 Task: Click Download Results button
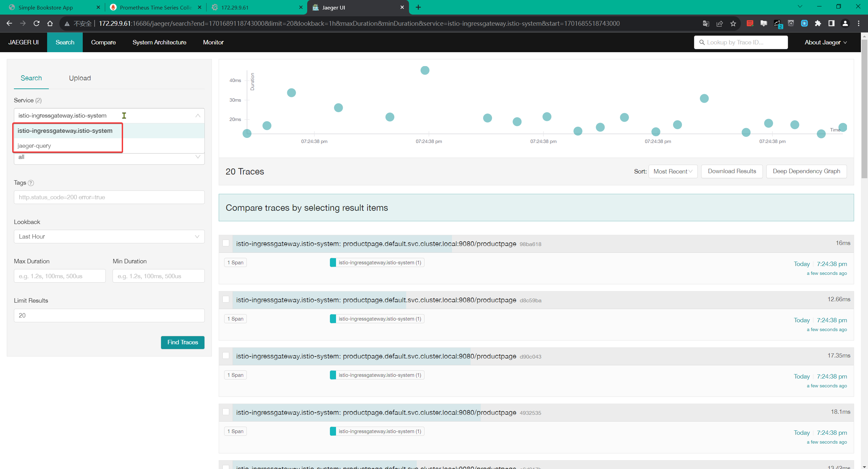732,171
